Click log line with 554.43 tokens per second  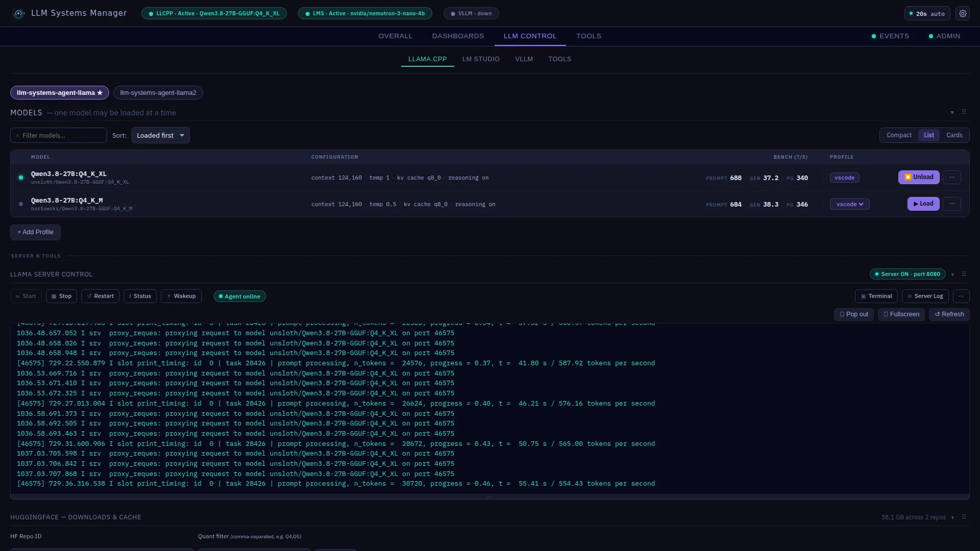[336, 484]
